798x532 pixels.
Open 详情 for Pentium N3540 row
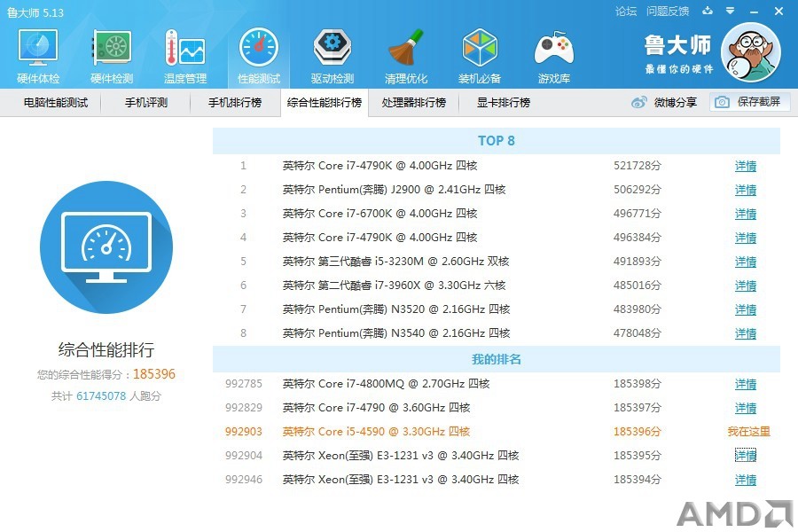click(746, 333)
